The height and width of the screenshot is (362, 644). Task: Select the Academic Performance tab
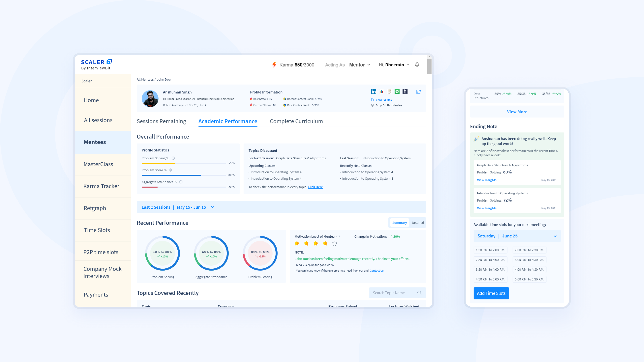point(228,121)
